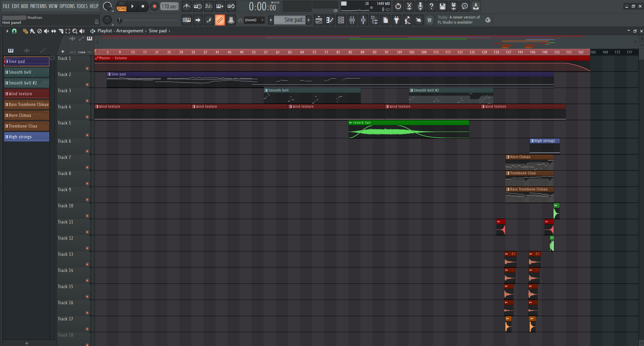
Task: Toggle wait for input before recording
Action: pos(198,6)
